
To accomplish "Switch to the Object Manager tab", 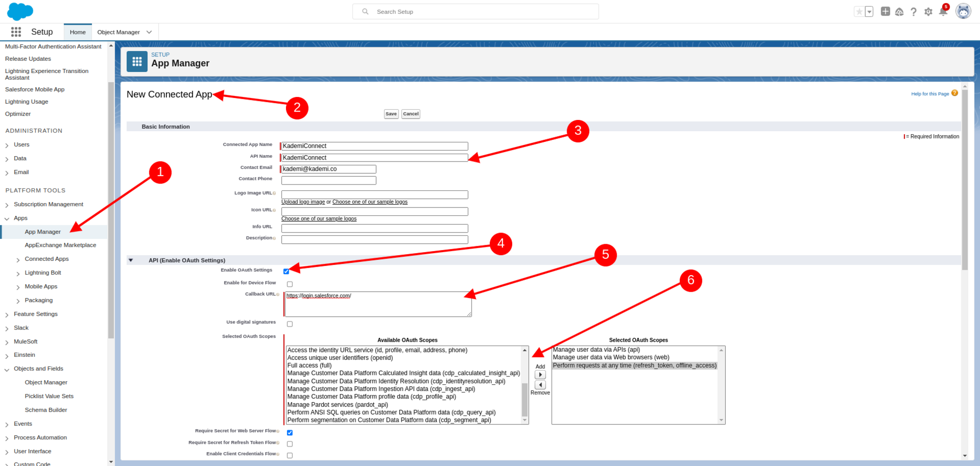I will 119,32.
